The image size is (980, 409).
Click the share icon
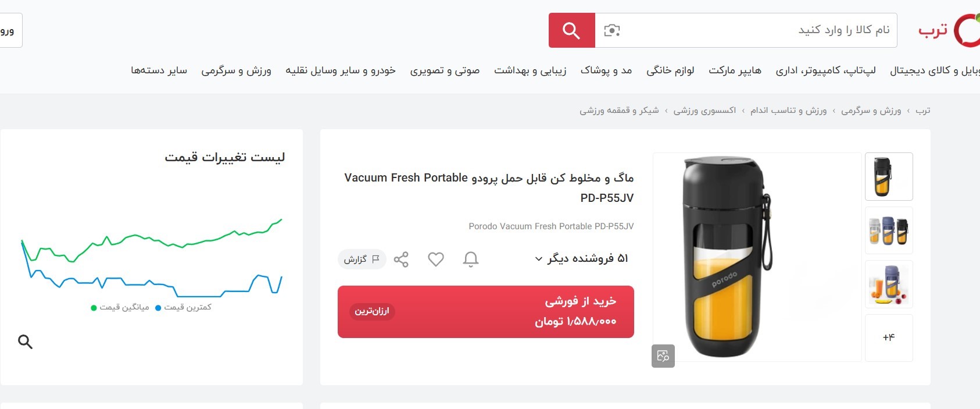click(x=401, y=259)
